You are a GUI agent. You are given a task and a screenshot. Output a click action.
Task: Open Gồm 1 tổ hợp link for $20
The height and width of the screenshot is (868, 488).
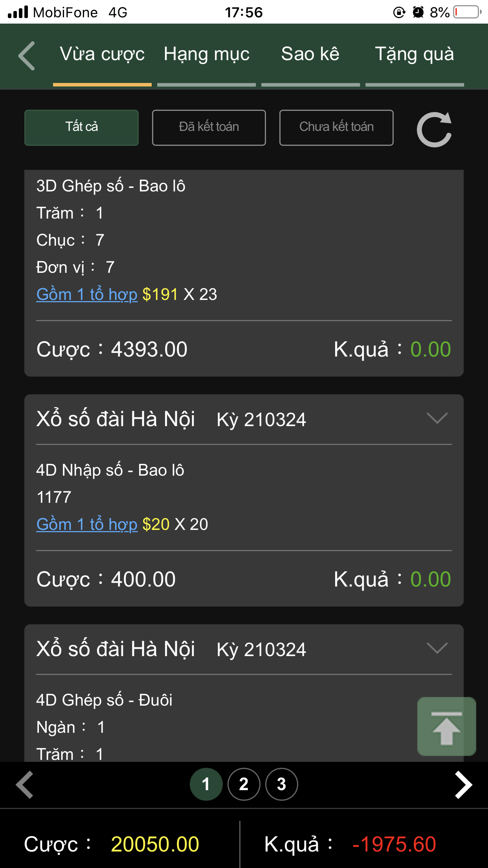pyautogui.click(x=87, y=524)
